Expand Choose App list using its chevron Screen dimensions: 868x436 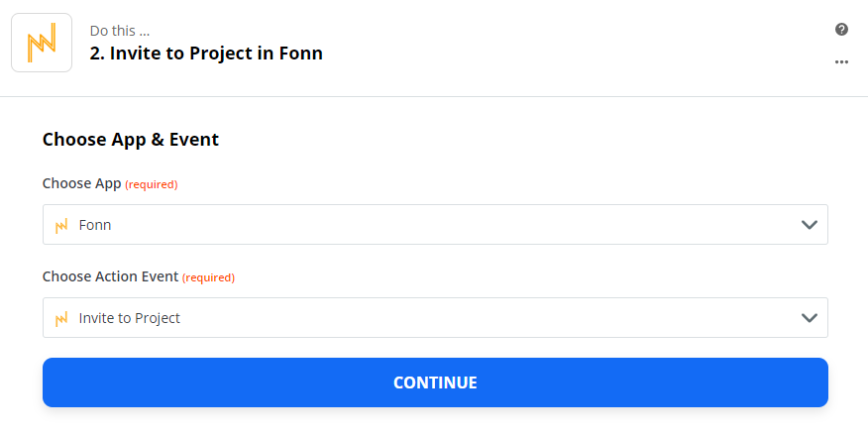[810, 225]
